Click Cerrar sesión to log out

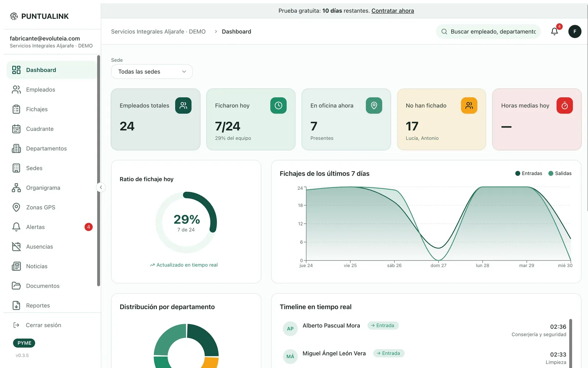(37, 325)
